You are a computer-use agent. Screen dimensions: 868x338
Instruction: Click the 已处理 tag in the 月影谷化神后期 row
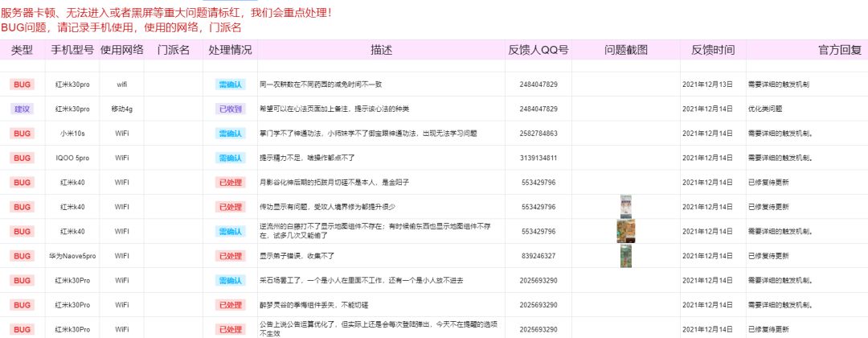click(x=231, y=183)
